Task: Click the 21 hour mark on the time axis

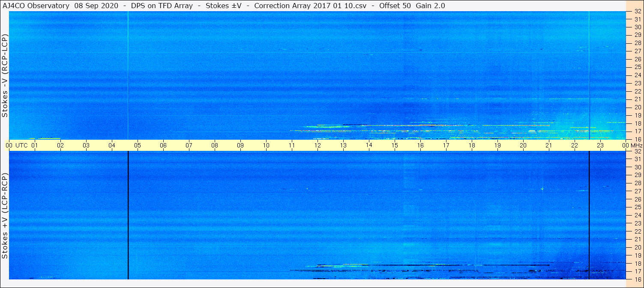Action: click(549, 145)
